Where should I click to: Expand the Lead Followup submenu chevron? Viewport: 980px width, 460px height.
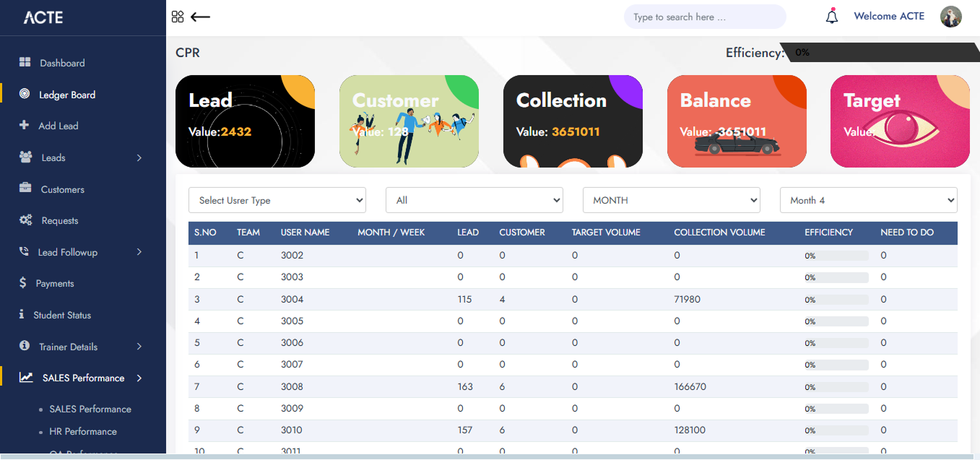pyautogui.click(x=139, y=252)
